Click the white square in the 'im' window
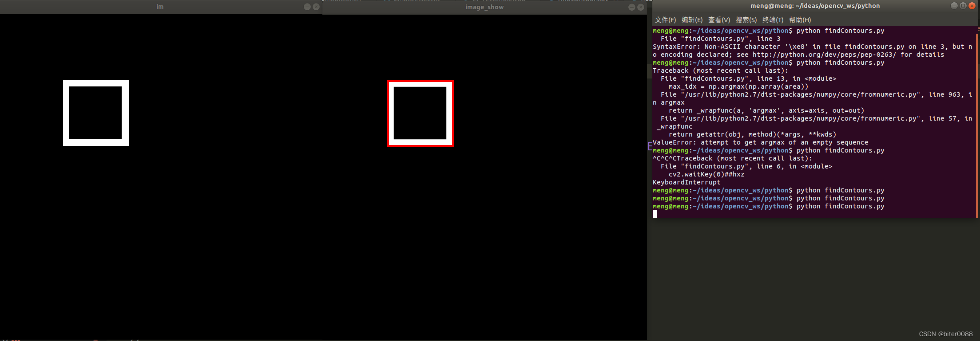This screenshot has height=341, width=980. [x=96, y=113]
